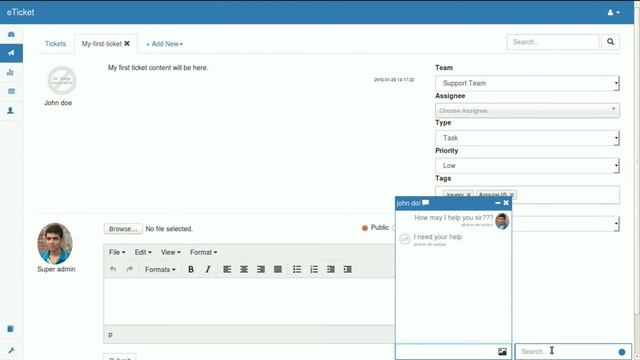Viewport: 640px width, 360px height.
Task: Click the rich text editor body
Action: coord(249,301)
